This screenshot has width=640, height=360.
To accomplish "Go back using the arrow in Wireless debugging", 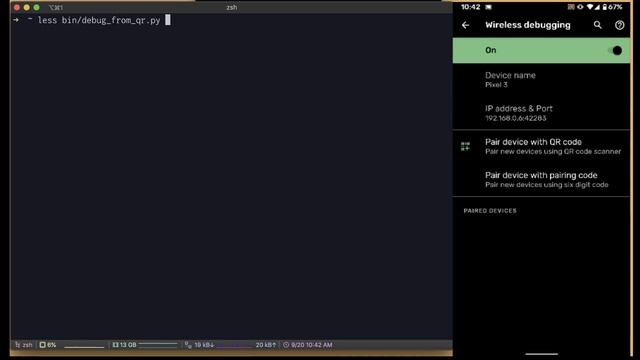I will (x=465, y=25).
